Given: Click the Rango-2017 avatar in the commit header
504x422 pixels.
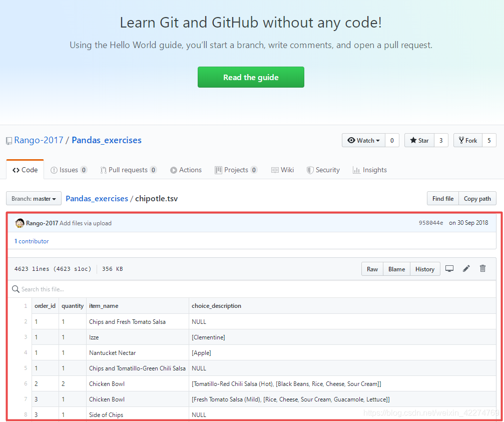Looking at the screenshot, I should (x=20, y=222).
